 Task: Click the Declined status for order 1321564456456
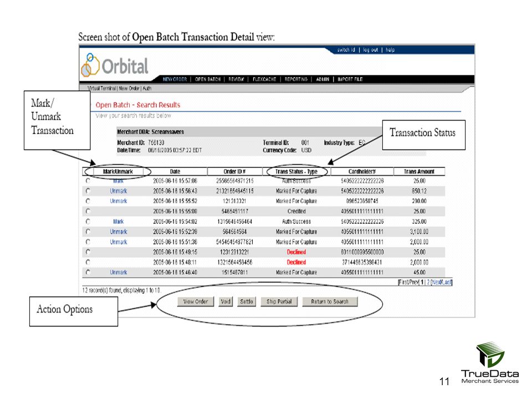[x=296, y=262]
